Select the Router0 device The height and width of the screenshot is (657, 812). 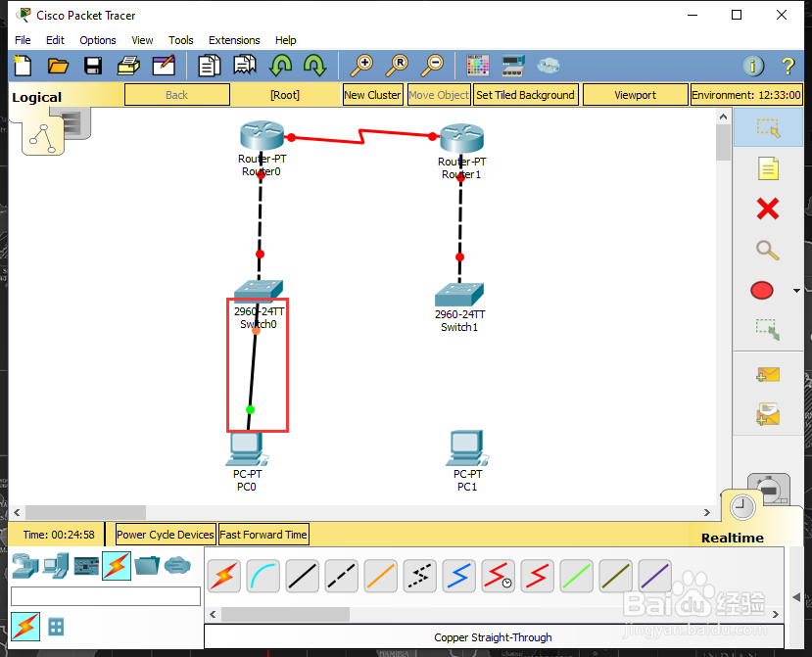tap(263, 135)
